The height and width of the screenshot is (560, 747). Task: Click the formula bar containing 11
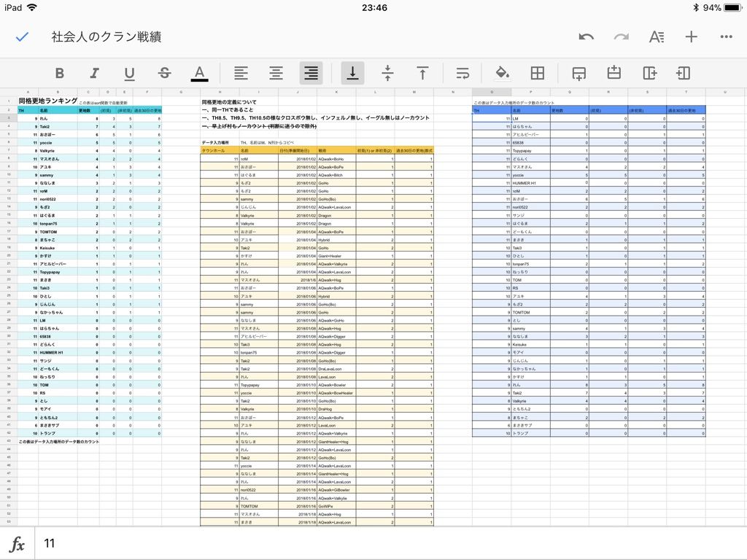coord(391,543)
